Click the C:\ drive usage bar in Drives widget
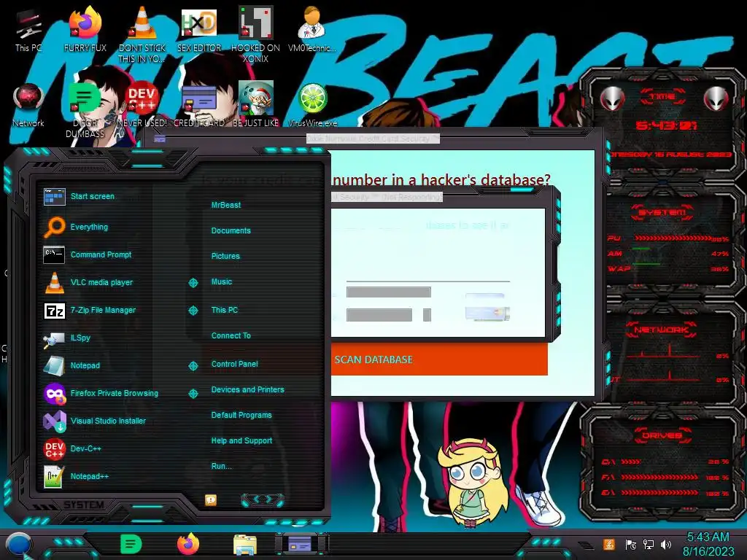747x560 pixels. tap(631, 462)
